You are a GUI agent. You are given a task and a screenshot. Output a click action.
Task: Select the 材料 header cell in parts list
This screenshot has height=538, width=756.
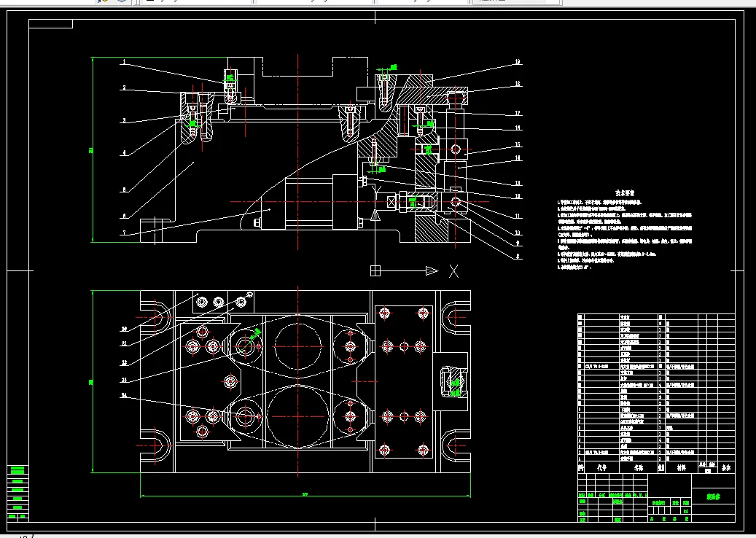click(x=681, y=467)
